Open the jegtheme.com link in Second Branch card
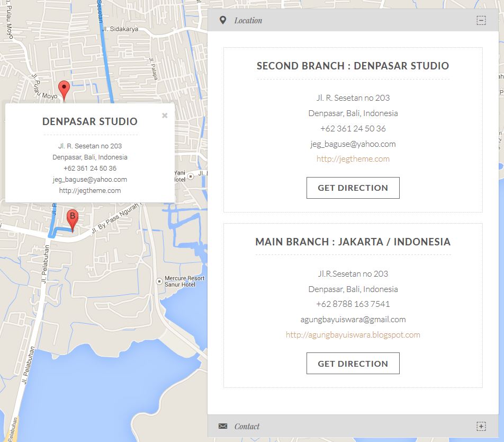The image size is (504, 442). coord(353,159)
